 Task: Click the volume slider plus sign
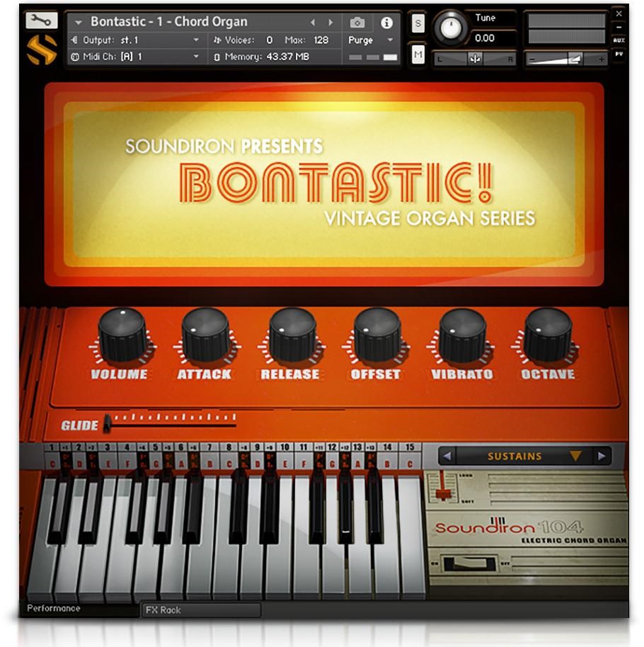(602, 60)
